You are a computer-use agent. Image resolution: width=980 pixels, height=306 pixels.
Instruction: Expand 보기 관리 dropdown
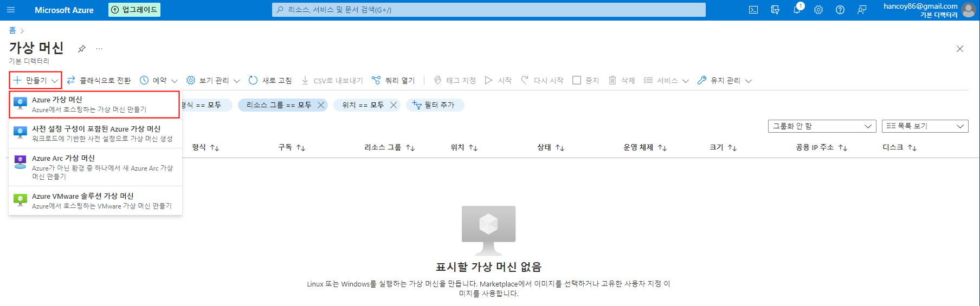click(213, 80)
